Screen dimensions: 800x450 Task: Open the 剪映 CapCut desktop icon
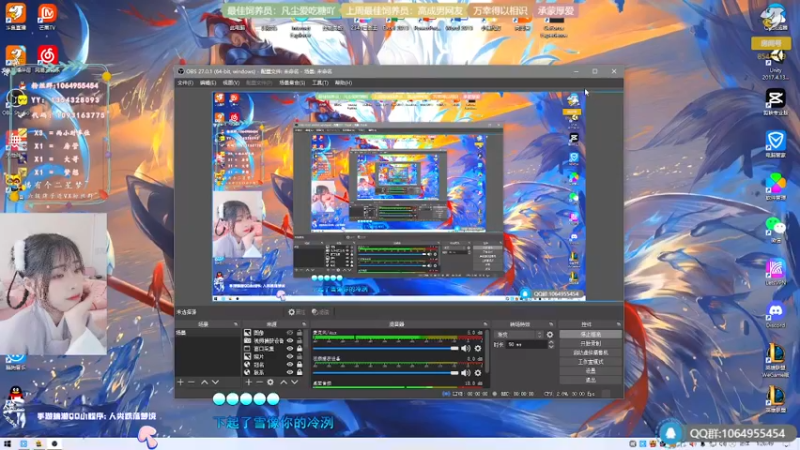[x=776, y=101]
